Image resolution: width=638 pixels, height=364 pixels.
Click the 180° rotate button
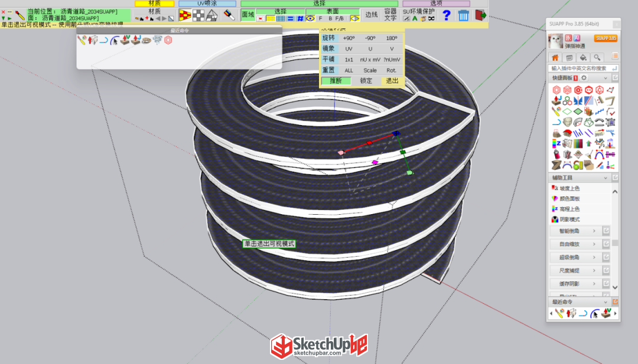392,38
